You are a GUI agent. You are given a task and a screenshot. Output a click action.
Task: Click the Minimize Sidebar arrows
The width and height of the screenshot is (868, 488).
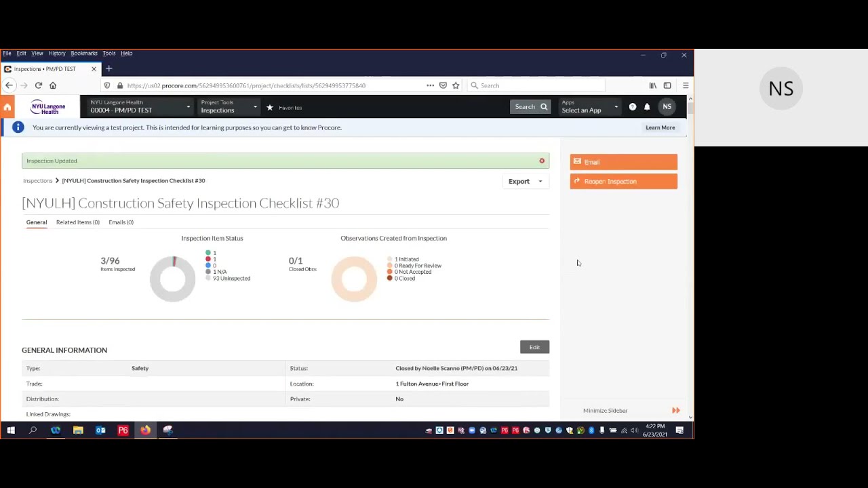point(676,411)
